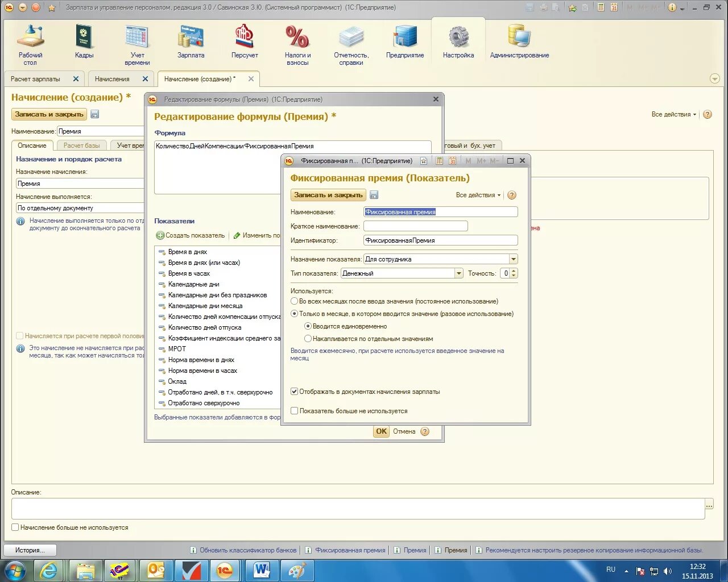Open the Налоги и взносы section
728x582 pixels.
click(x=297, y=45)
